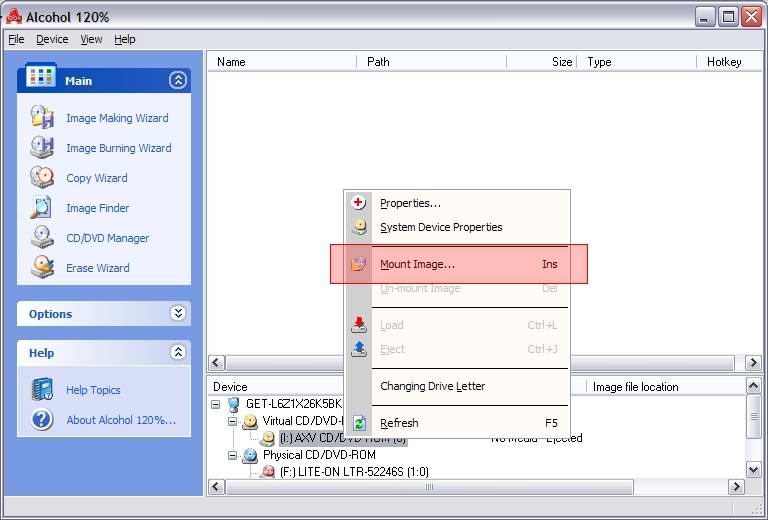Click the Eject blue arrow icon
This screenshot has width=768, height=520.
point(359,349)
